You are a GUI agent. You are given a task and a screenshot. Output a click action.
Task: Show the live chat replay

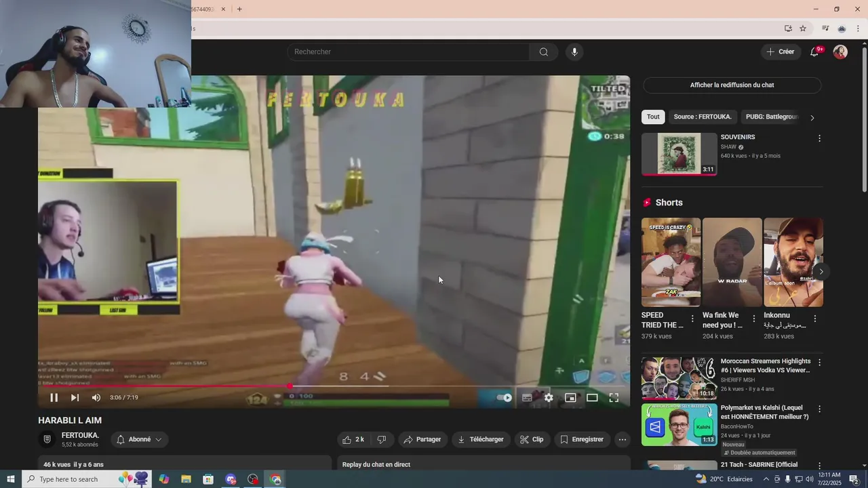pyautogui.click(x=732, y=85)
